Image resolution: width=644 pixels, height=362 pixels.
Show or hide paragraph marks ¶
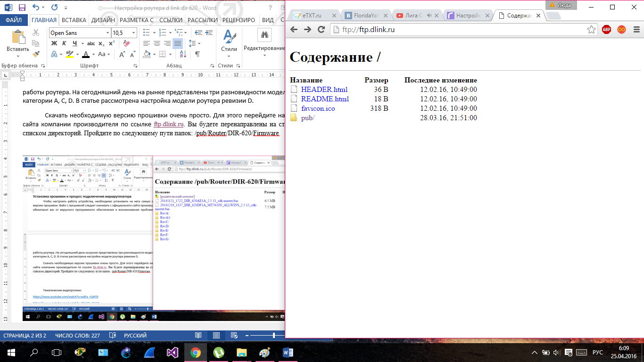coord(198,55)
